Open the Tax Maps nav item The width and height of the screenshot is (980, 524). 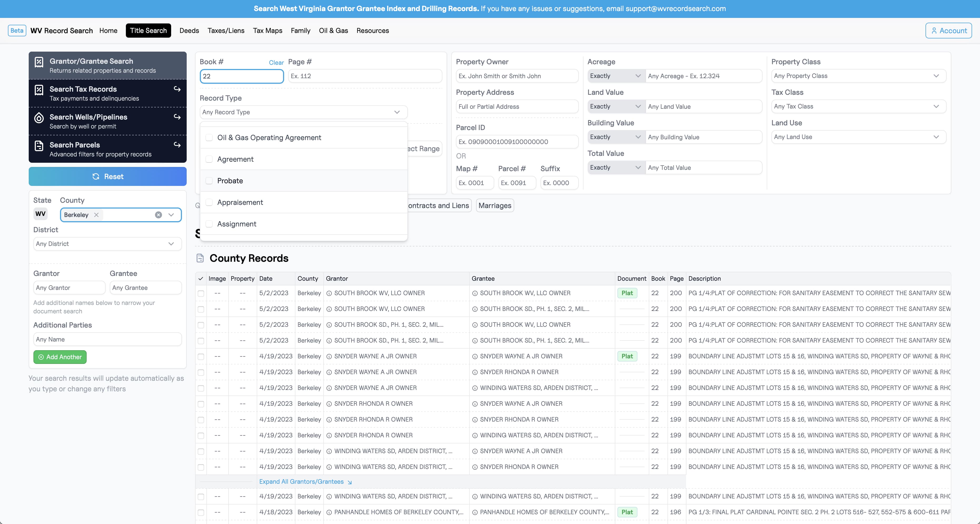(268, 31)
